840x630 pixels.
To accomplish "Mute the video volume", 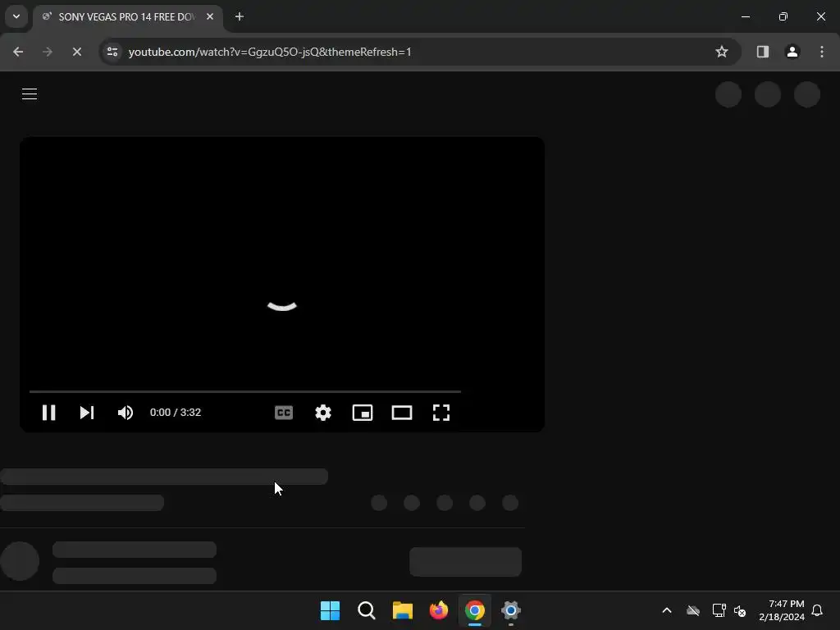I will point(126,413).
